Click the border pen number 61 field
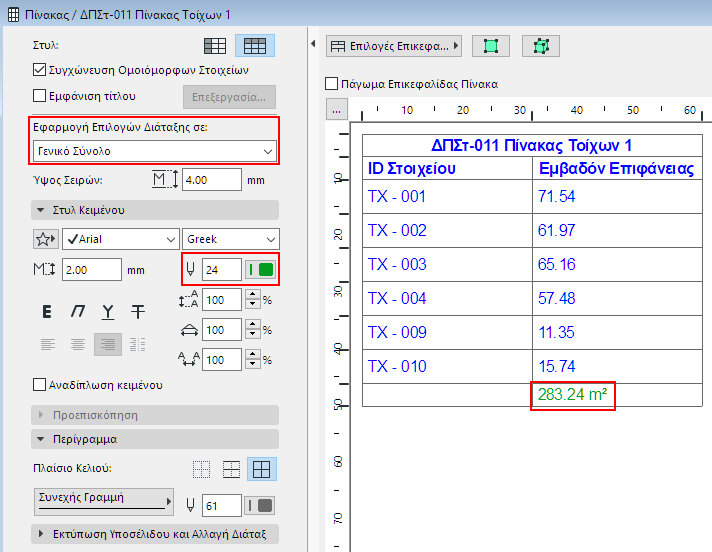This screenshot has width=712, height=552. click(x=222, y=505)
